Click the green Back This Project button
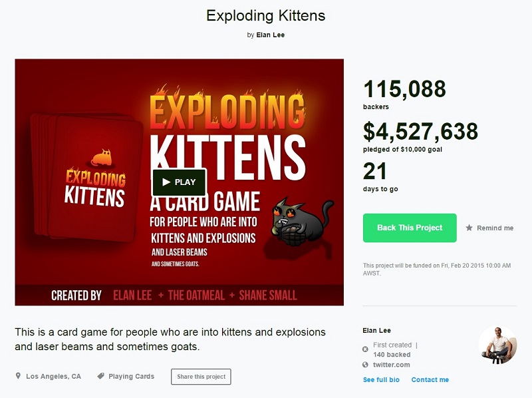The height and width of the screenshot is (398, 532). pyautogui.click(x=410, y=228)
